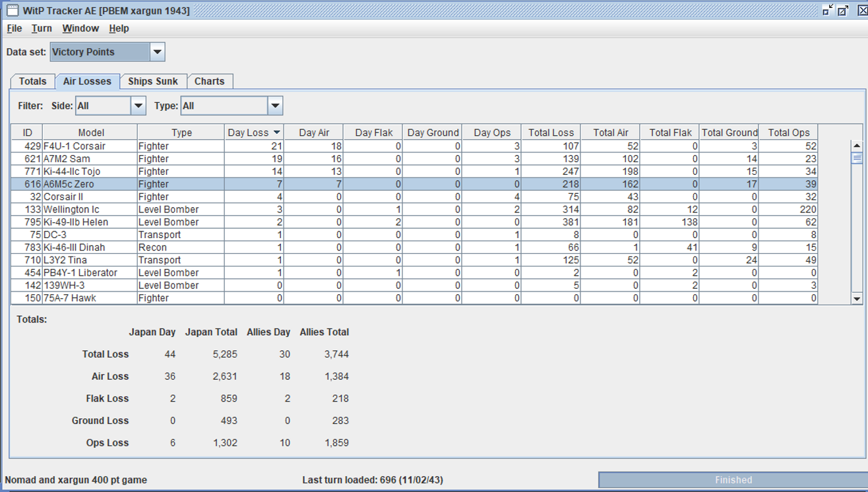Viewport: 868px width, 492px height.
Task: Click the maximize window icon in title bar
Action: (843, 11)
